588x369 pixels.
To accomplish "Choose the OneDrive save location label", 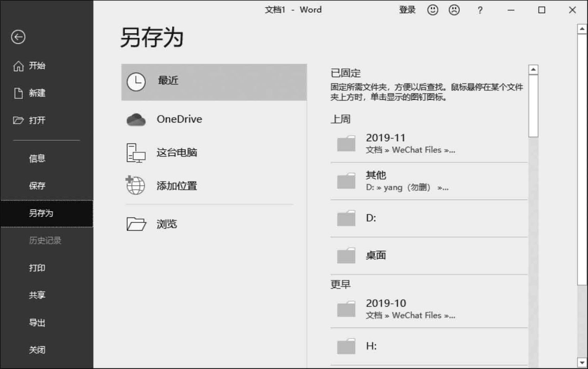I will (180, 119).
